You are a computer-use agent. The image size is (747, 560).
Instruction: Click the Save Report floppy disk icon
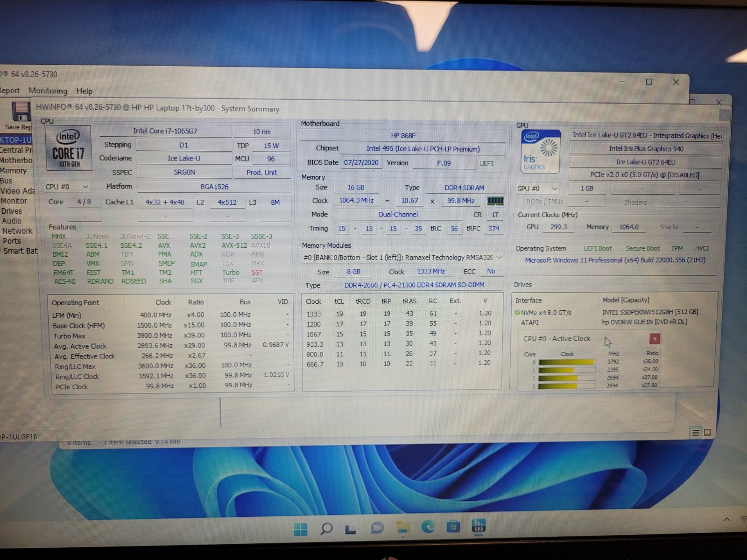(x=21, y=112)
